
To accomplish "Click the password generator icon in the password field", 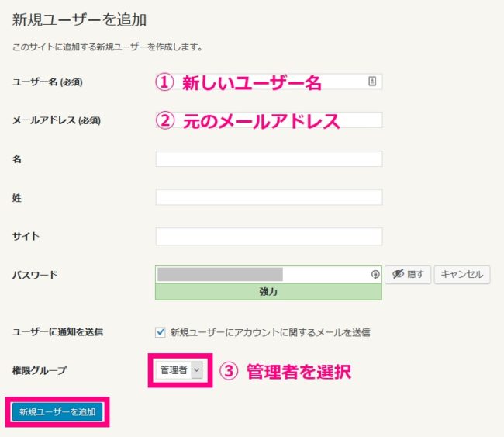I will 375,275.
